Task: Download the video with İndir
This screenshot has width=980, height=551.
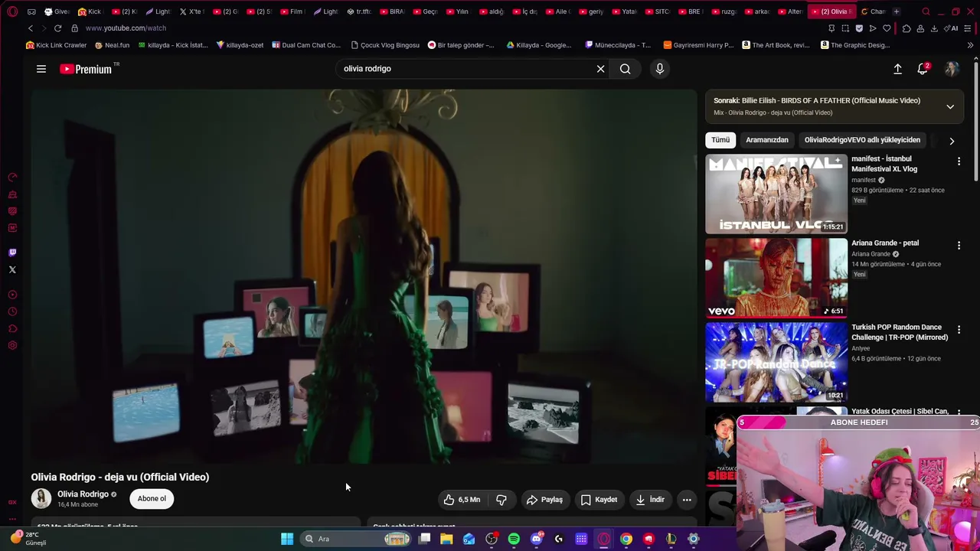Action: tap(650, 500)
